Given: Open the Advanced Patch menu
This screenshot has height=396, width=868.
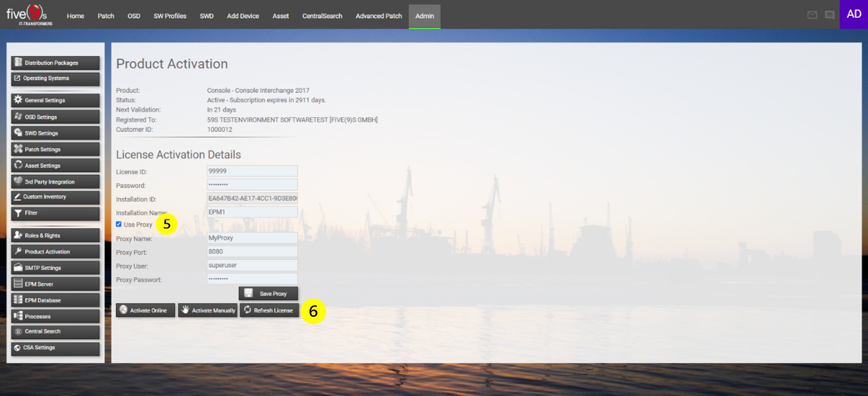Looking at the screenshot, I should point(379,16).
